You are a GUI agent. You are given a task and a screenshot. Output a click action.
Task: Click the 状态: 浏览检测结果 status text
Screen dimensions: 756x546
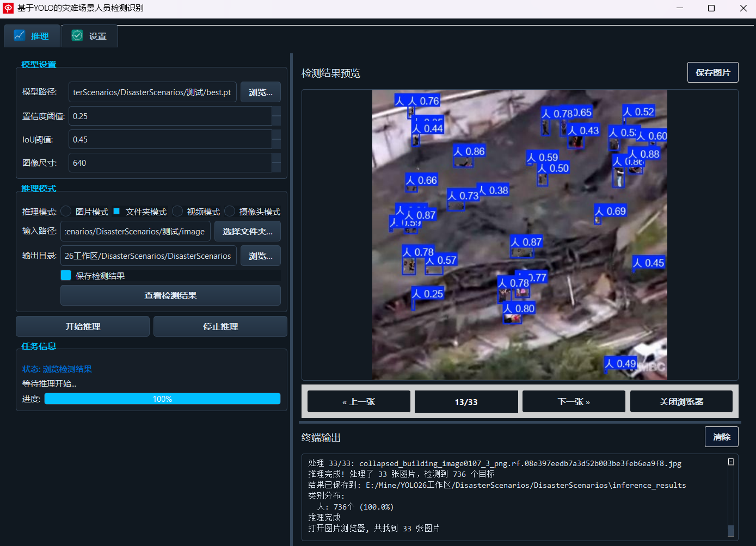(x=57, y=369)
